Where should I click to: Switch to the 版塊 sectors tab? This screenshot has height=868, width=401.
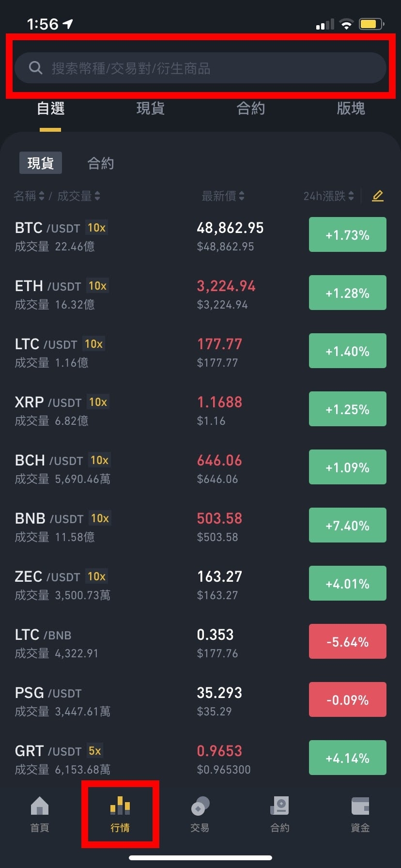(x=351, y=108)
